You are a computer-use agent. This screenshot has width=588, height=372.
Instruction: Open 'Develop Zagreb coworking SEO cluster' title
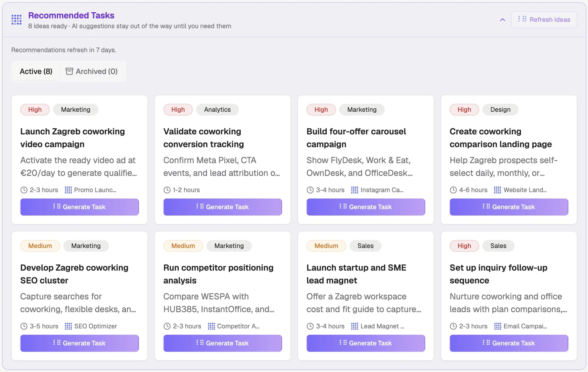[74, 274]
